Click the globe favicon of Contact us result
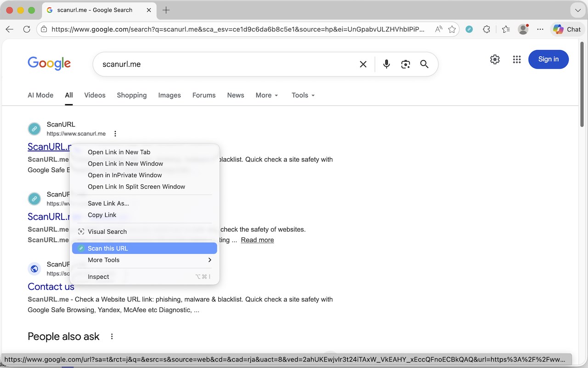The height and width of the screenshot is (368, 588). [x=34, y=269]
